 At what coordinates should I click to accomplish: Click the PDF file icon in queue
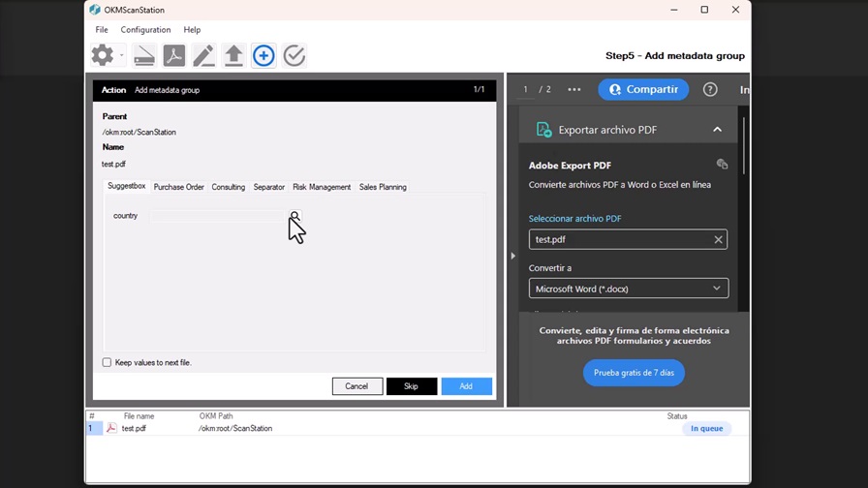[111, 428]
